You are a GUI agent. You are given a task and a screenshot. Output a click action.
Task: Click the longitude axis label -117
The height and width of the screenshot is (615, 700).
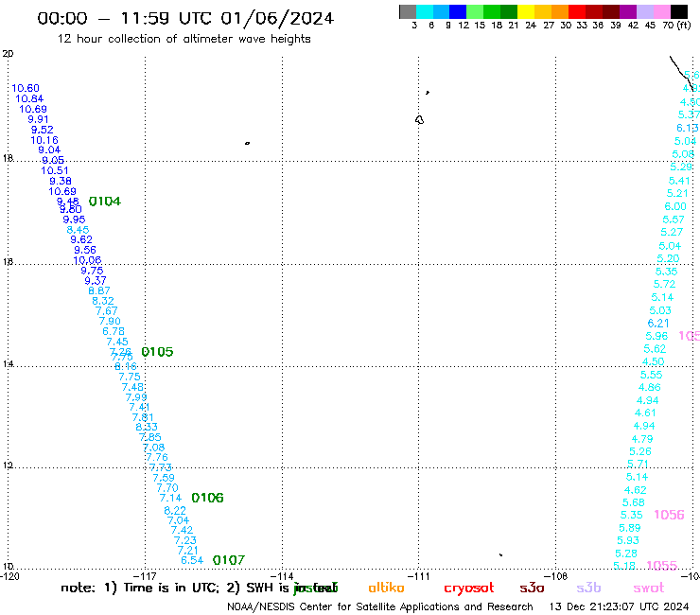coord(146,576)
